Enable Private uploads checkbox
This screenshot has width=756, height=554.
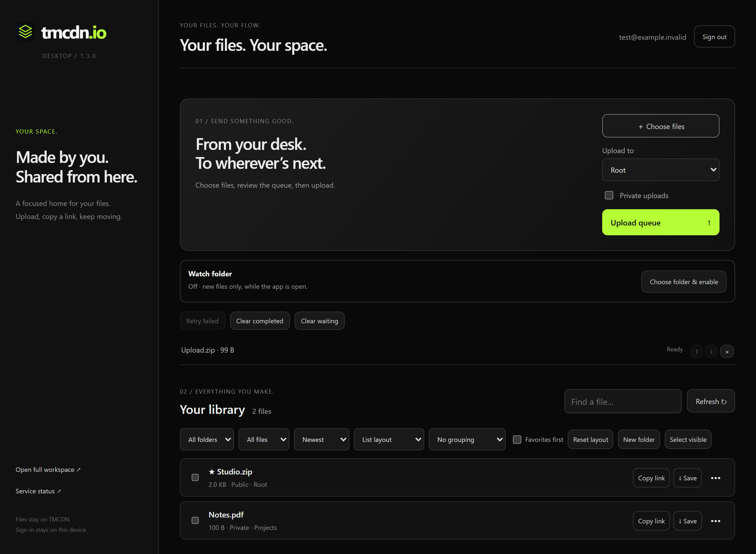[609, 195]
